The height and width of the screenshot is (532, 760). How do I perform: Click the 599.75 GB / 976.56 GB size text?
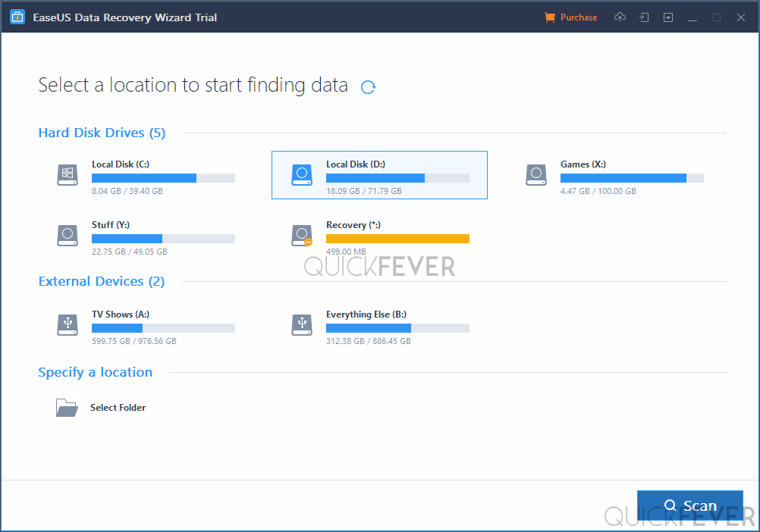(x=134, y=341)
